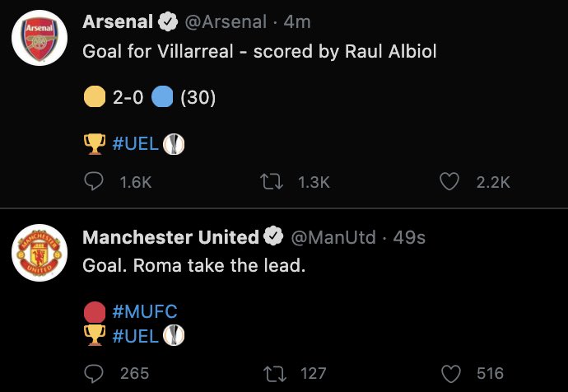Viewport: 568px width, 392px height.
Task: Open the #UEL hashtag in Arsenal's tweet
Action: 135,144
